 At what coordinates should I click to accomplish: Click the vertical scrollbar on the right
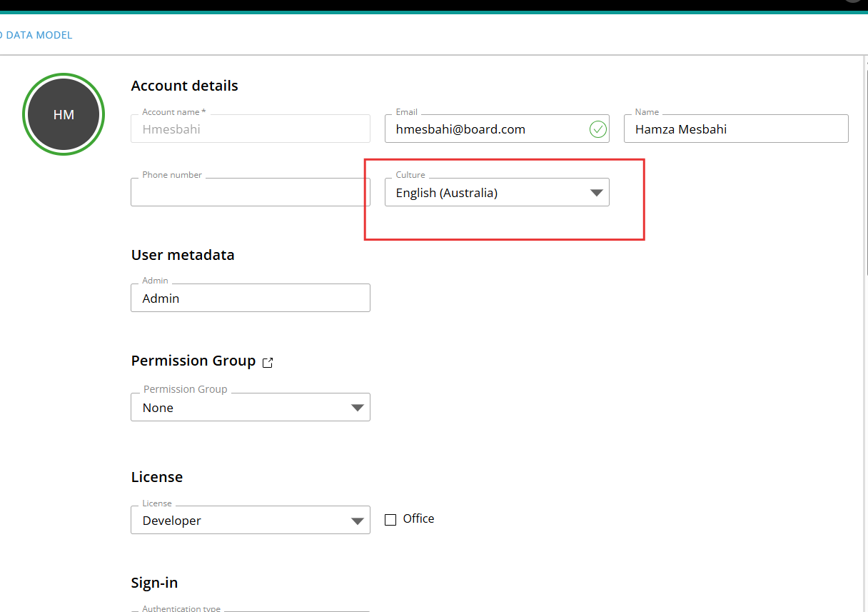click(x=867, y=171)
